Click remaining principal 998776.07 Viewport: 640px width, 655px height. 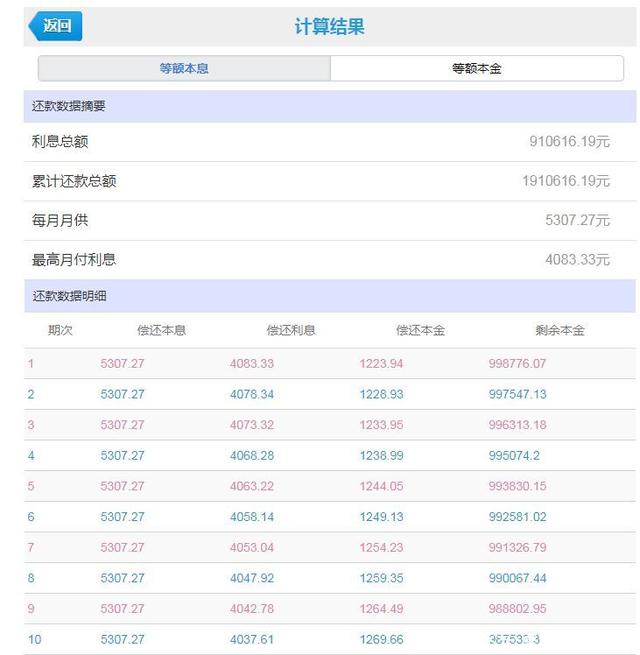518,363
